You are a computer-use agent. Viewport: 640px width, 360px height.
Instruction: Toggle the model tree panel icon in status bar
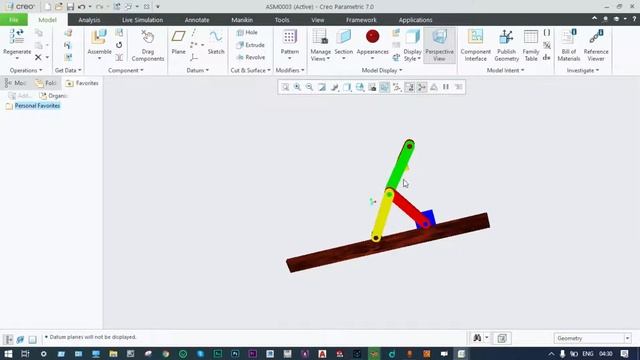8,339
